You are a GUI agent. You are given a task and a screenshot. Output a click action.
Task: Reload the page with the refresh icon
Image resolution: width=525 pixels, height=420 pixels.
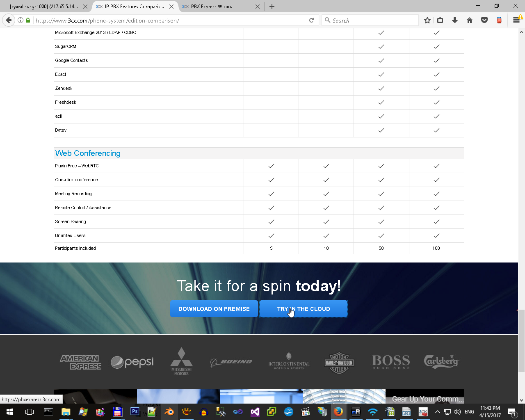[312, 20]
